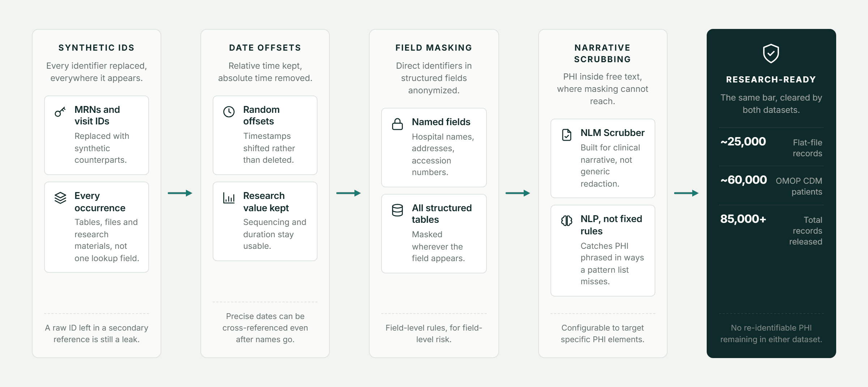This screenshot has height=387, width=868.
Task: Click 'Catches PHI phrased in ways' description
Action: tap(612, 264)
